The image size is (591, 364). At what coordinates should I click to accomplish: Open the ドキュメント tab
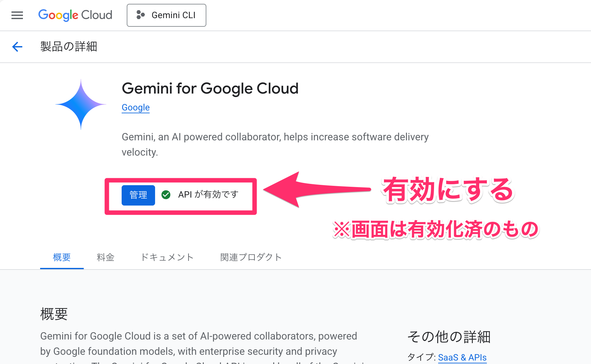click(167, 257)
